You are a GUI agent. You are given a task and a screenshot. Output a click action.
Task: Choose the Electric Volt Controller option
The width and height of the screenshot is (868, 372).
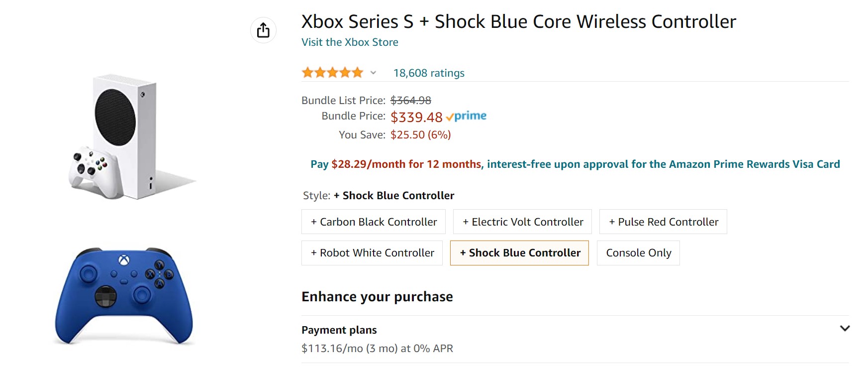coord(522,222)
